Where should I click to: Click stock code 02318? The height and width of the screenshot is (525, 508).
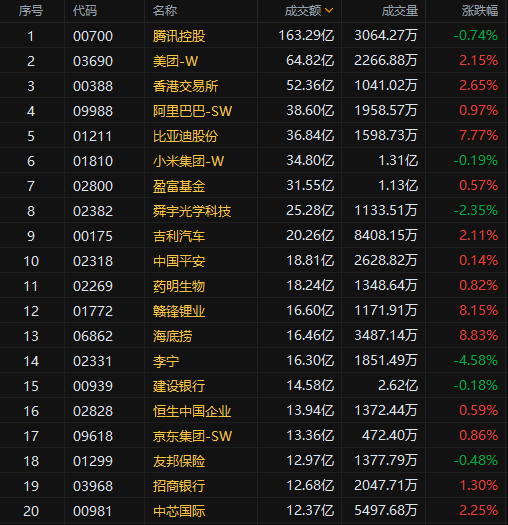(x=93, y=261)
